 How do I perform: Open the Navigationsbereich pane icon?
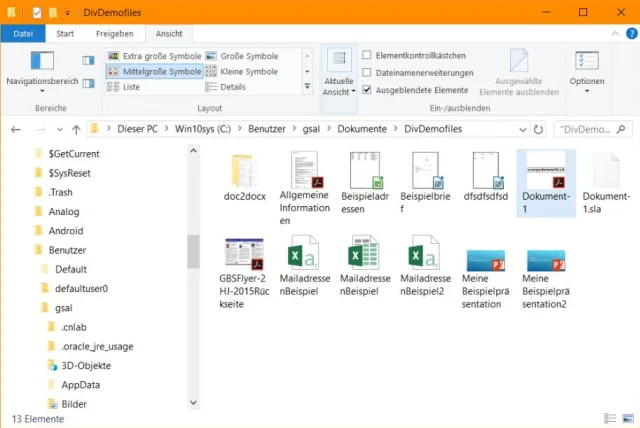[42, 61]
